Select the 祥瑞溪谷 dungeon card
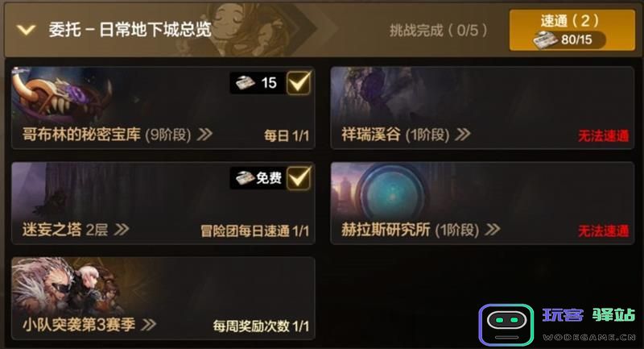 coord(482,108)
